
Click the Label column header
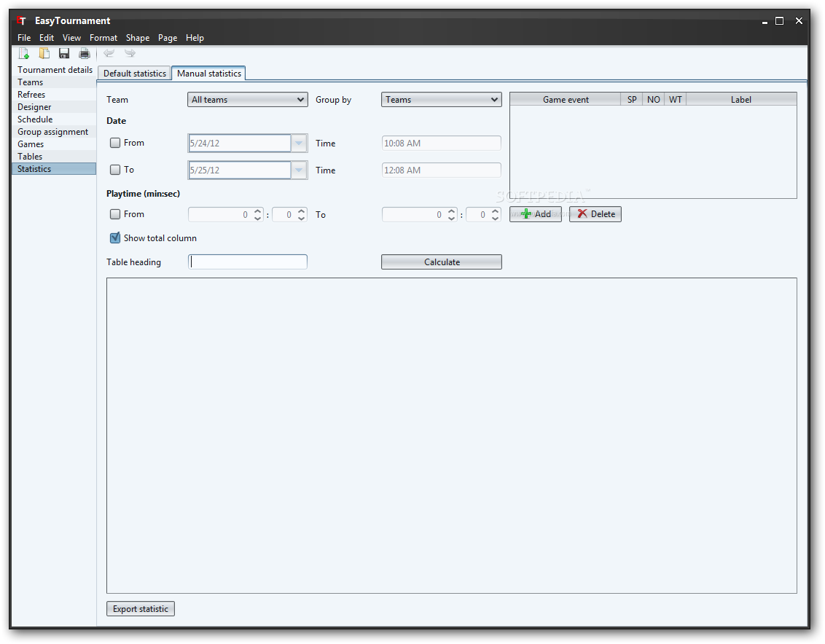point(740,99)
